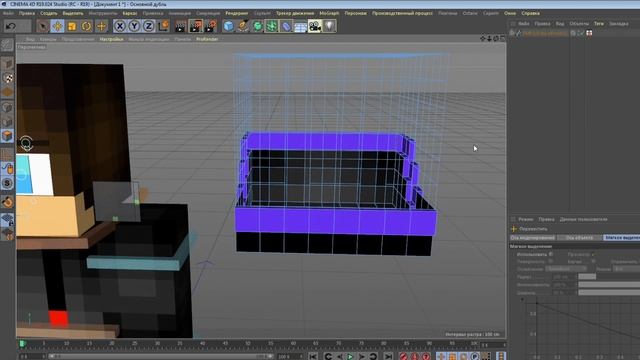This screenshot has height=360, width=640.
Task: Click the viewport maximize toggle icon
Action: pyautogui.click(x=503, y=38)
